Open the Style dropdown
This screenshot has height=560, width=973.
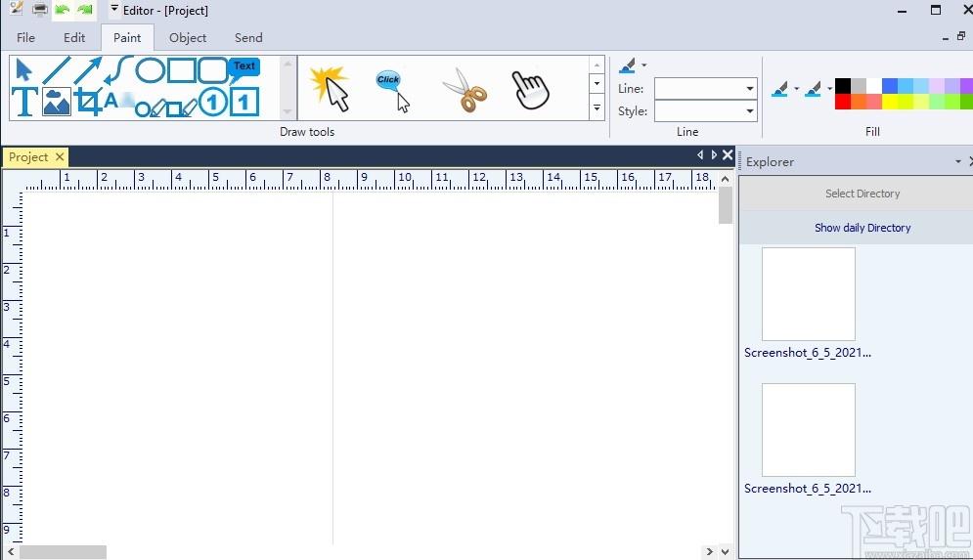pos(706,111)
